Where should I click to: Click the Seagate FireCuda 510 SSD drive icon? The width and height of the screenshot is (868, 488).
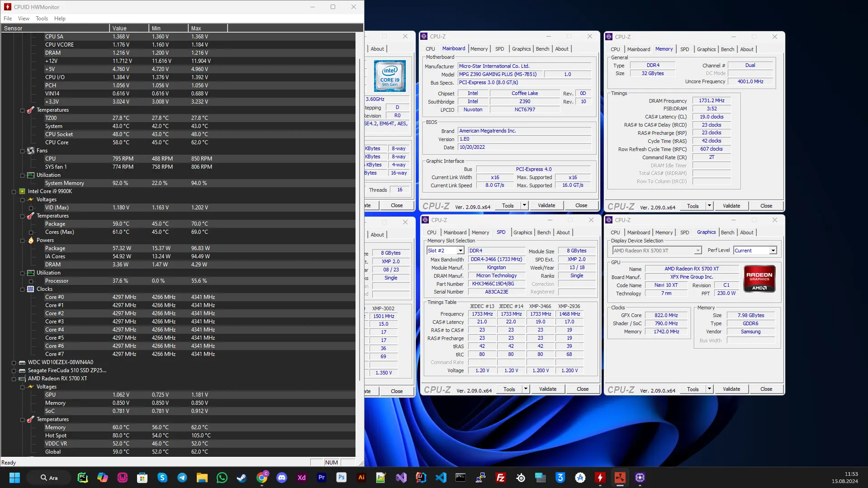coord(22,370)
